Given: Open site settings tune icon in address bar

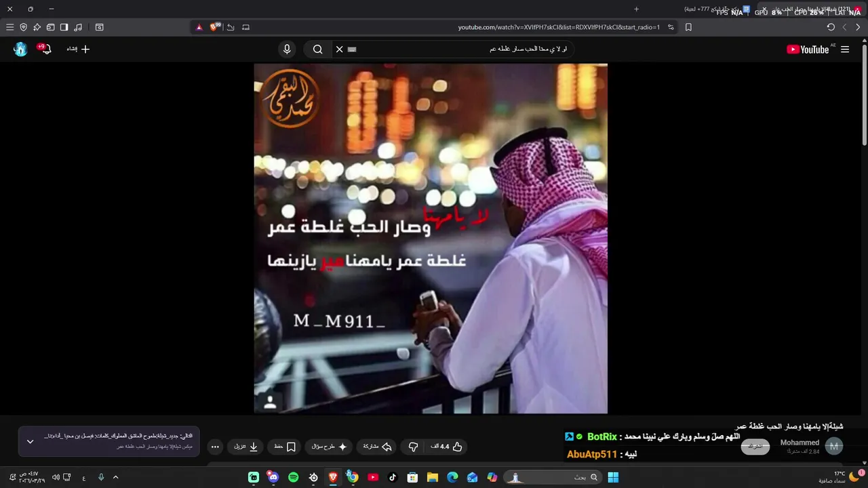Looking at the screenshot, I should click(x=671, y=27).
